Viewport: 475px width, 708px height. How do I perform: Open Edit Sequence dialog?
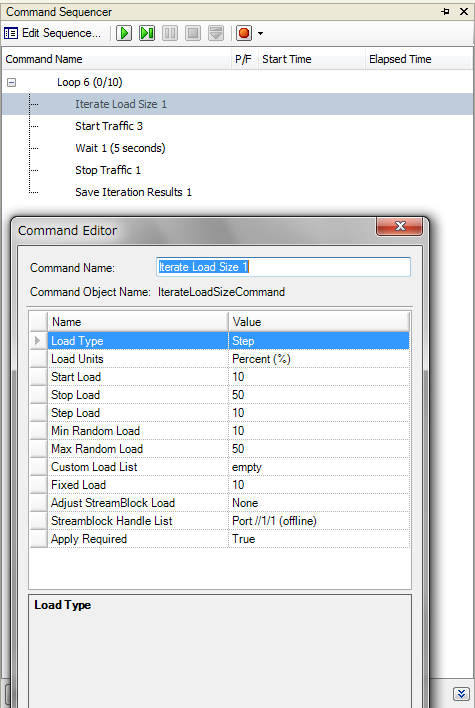[52, 33]
